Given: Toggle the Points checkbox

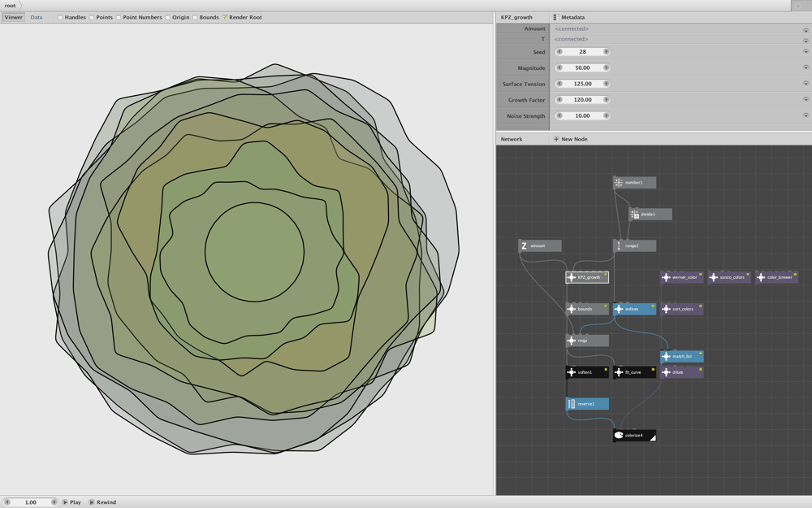Looking at the screenshot, I should tap(92, 18).
